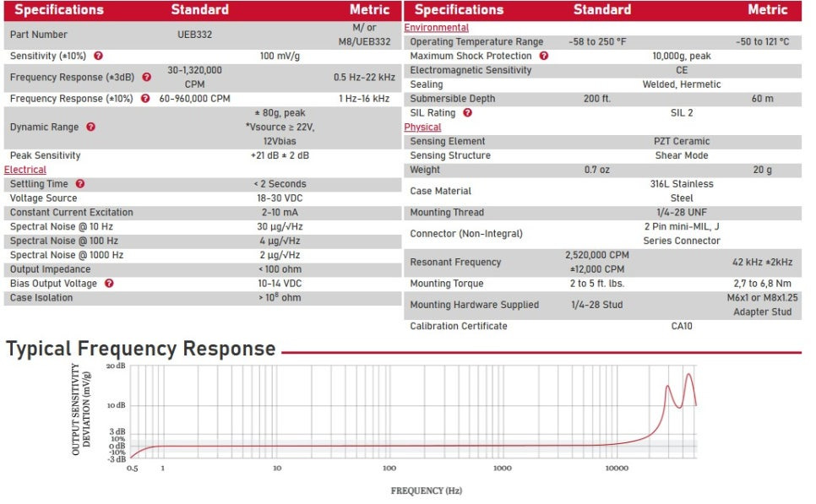
Task: Click the right table Specifications header
Action: pos(459,10)
